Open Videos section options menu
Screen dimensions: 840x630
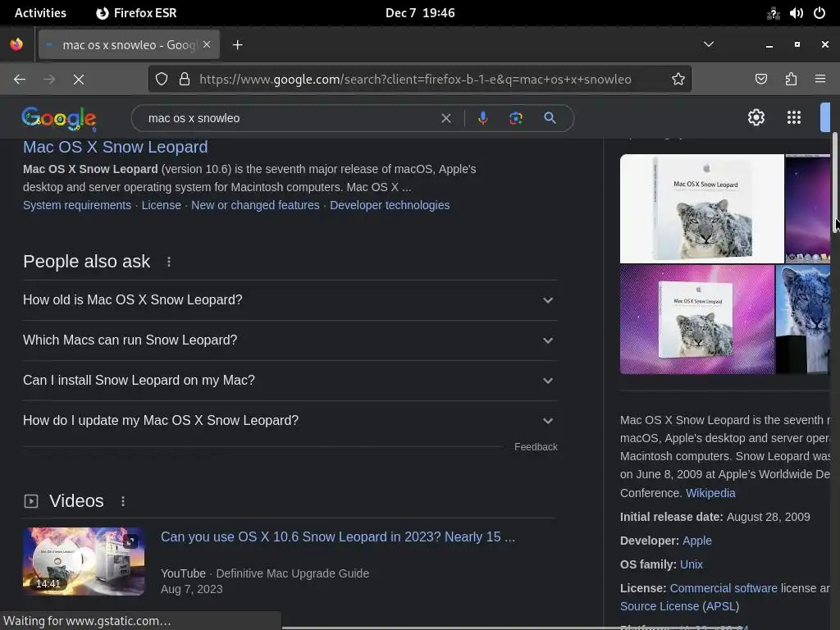pos(123,501)
